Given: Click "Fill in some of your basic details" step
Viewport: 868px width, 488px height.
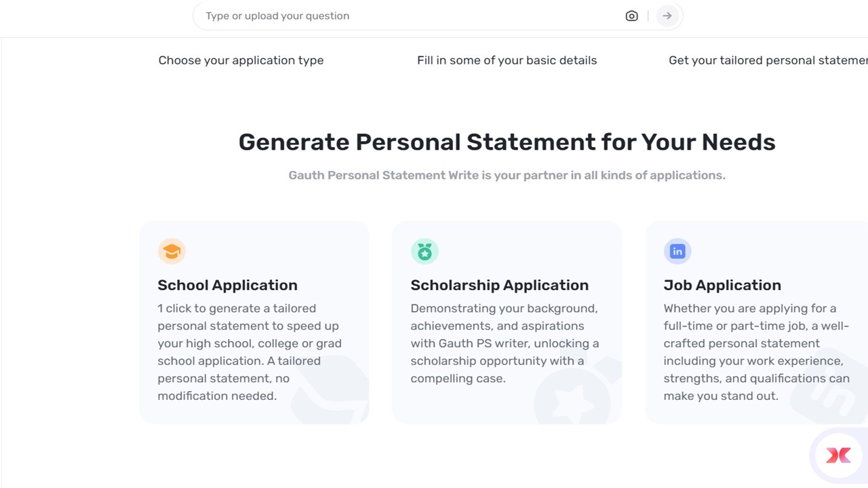Looking at the screenshot, I should 507,60.
